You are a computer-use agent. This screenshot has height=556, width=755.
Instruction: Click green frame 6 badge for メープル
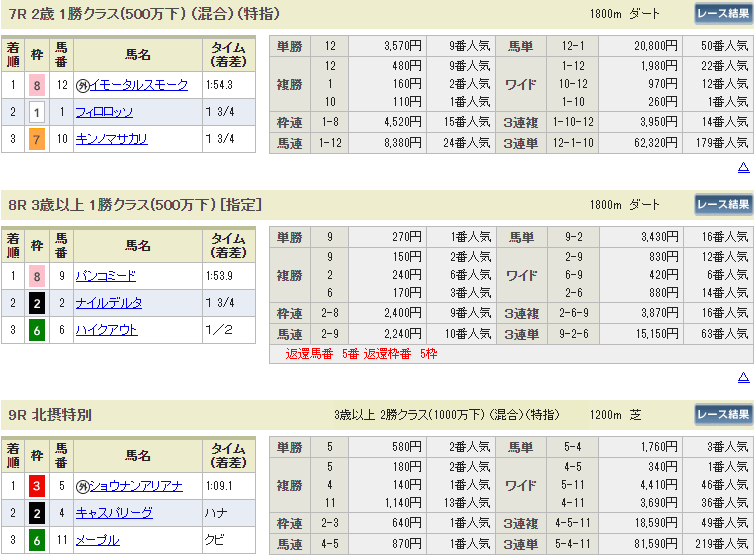click(x=37, y=540)
